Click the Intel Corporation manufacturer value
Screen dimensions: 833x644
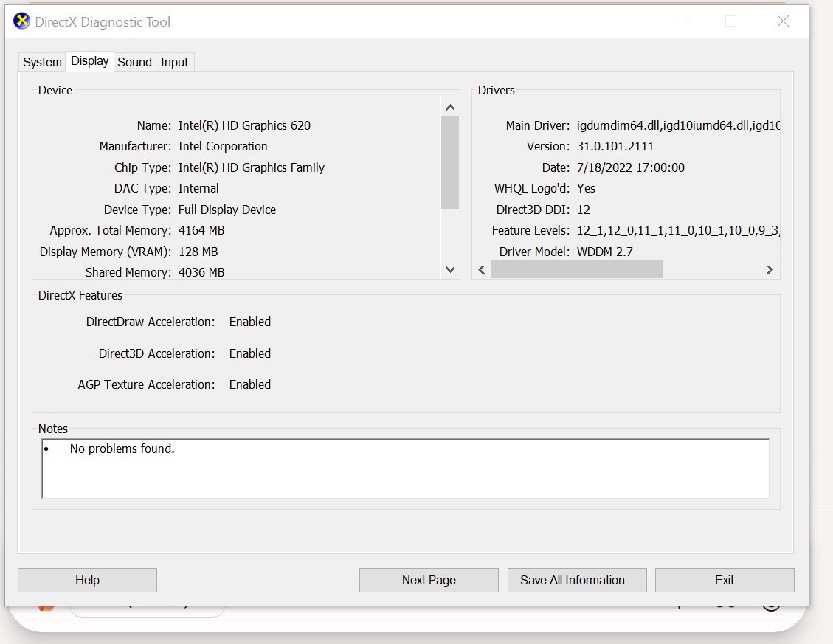(223, 146)
